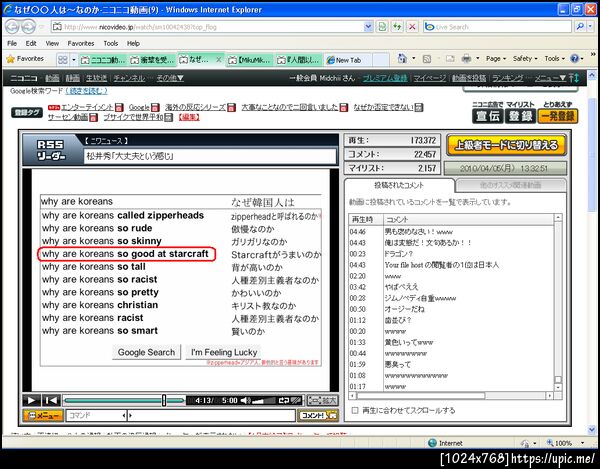Switch to the 【MikuMik... browser tab
Image resolution: width=600 pixels, height=469 pixels.
coord(249,60)
